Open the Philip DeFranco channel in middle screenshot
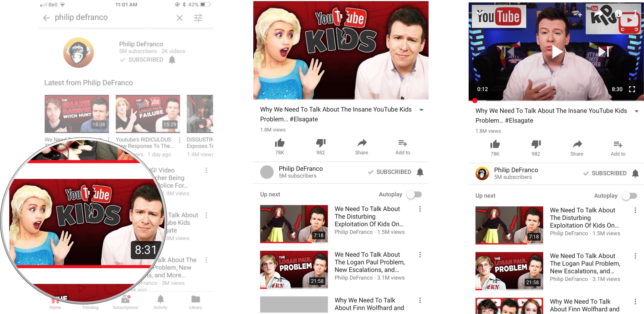 click(301, 169)
